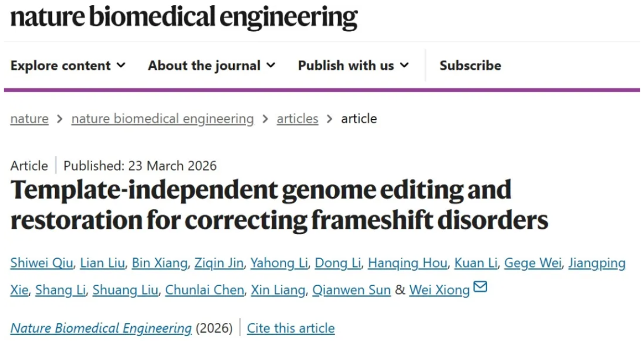Click the envelope icon beside Wei Xiong
This screenshot has width=644, height=341.
480,288
